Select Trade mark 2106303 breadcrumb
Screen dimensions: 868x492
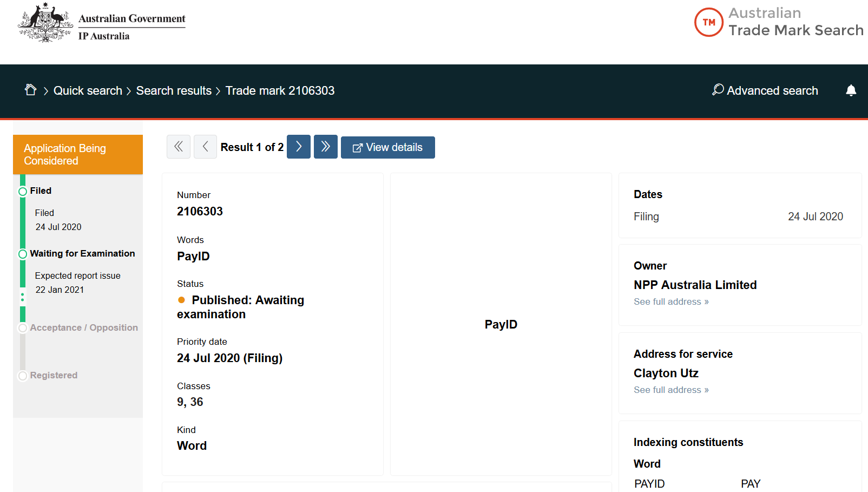(x=280, y=90)
